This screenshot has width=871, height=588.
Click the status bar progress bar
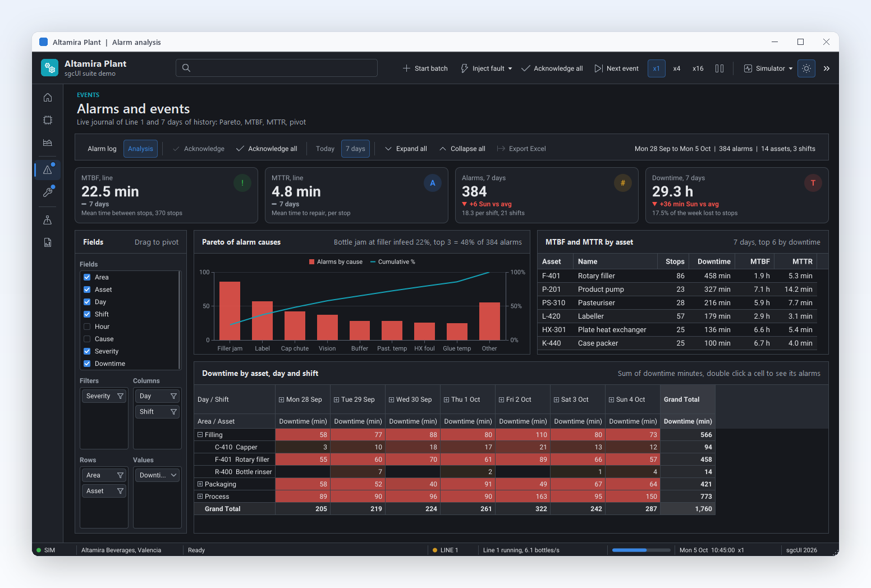(x=641, y=550)
